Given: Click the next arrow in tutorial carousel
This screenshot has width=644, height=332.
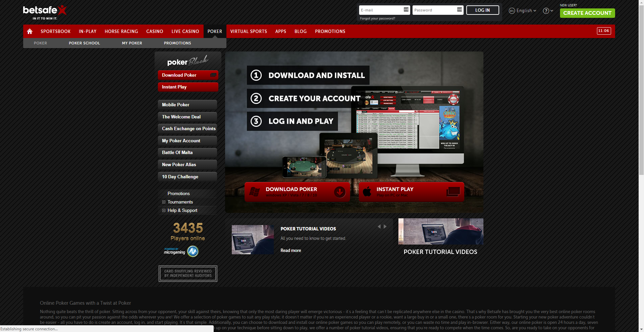Looking at the screenshot, I should tap(385, 226).
